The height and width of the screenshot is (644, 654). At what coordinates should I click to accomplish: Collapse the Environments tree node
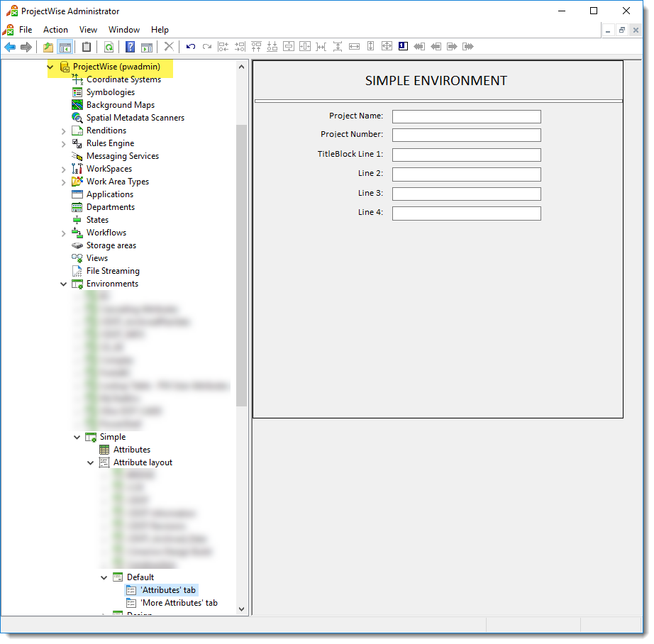tap(63, 284)
